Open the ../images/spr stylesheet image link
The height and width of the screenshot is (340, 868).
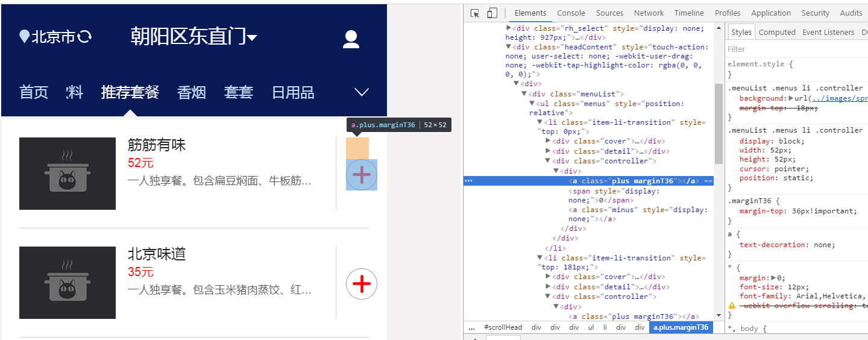point(840,98)
